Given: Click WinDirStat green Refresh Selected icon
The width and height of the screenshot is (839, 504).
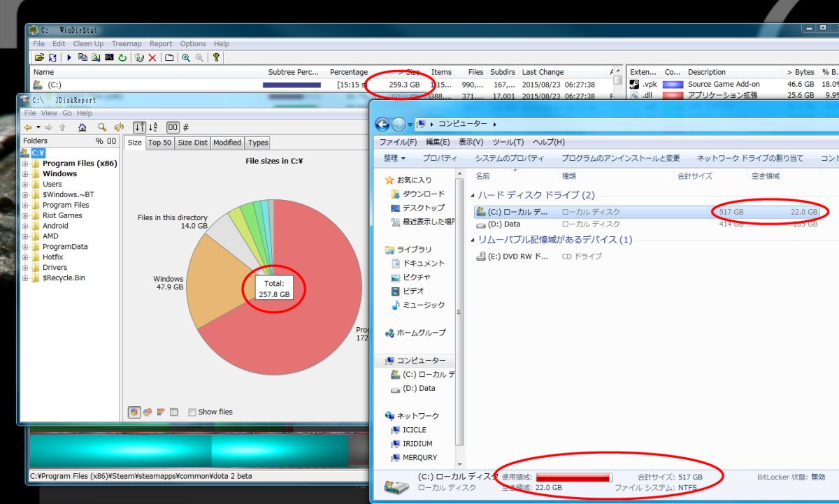Looking at the screenshot, I should click(122, 57).
